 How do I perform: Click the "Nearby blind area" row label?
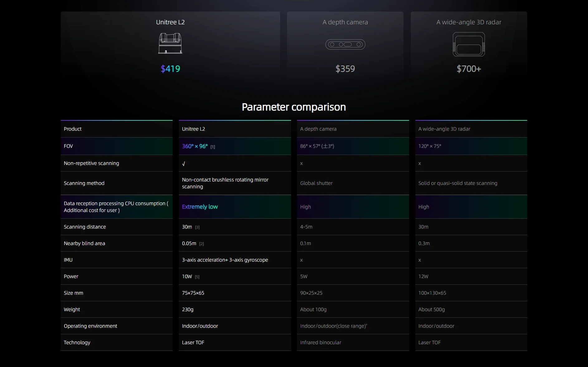84,243
